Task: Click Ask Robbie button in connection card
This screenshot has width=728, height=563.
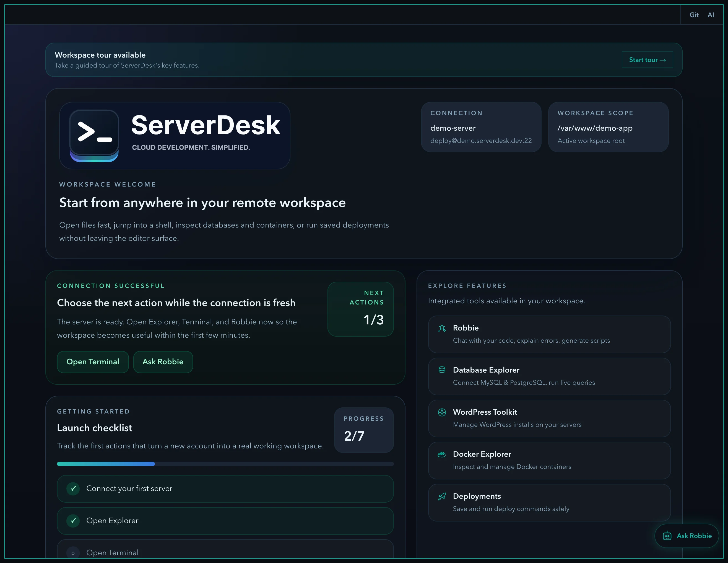Action: (x=163, y=362)
